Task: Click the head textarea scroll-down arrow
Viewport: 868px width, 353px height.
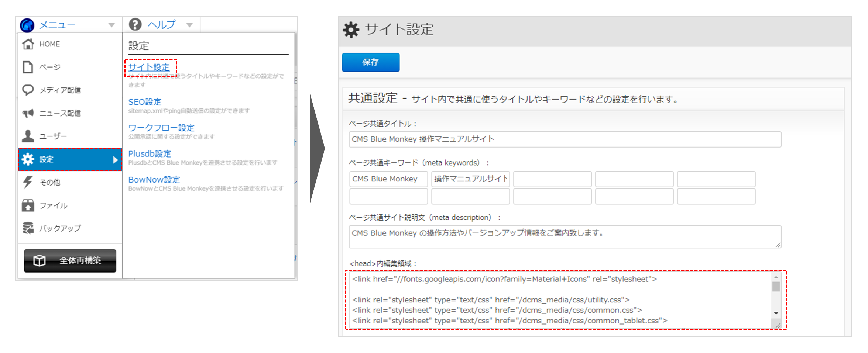Action: pyautogui.click(x=776, y=314)
